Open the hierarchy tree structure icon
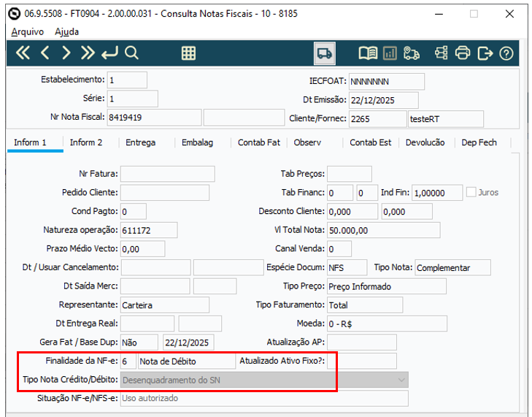 pos(441,53)
